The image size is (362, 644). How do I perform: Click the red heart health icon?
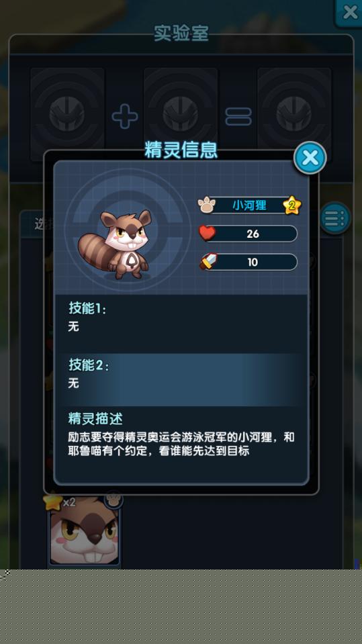tap(208, 233)
